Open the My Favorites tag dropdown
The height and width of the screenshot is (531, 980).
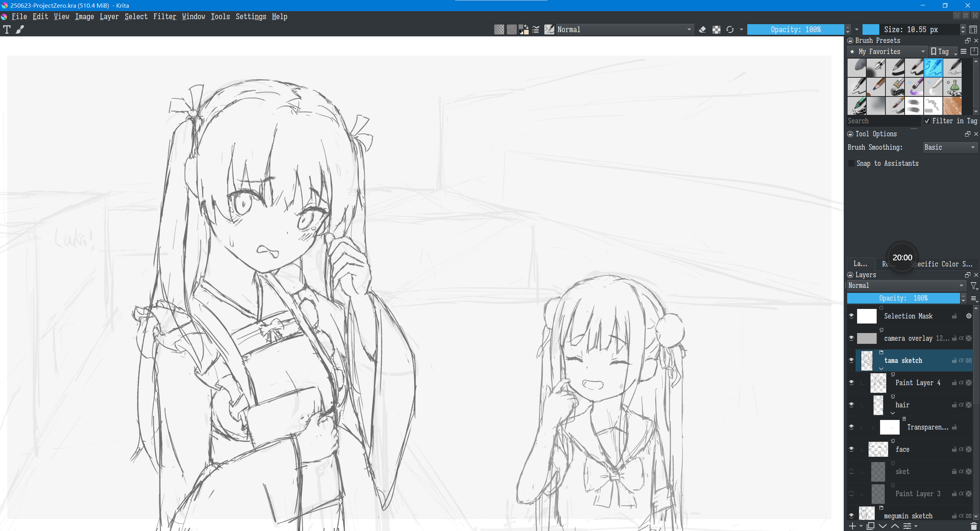pyautogui.click(x=887, y=52)
